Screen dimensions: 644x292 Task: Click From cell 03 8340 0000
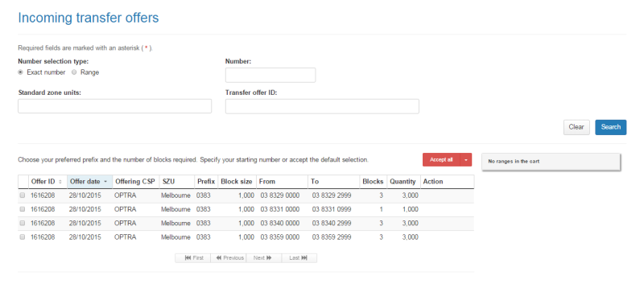280,223
